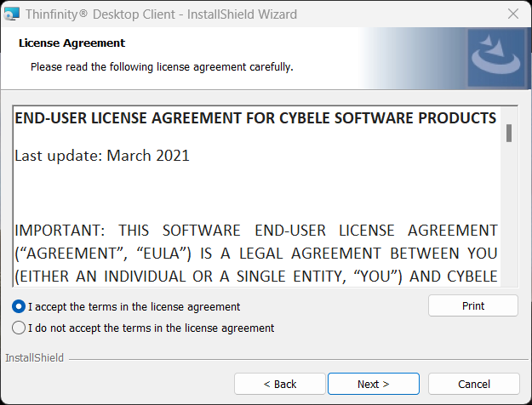This screenshot has height=405, width=532.
Task: Go back with the Back button
Action: [x=279, y=384]
